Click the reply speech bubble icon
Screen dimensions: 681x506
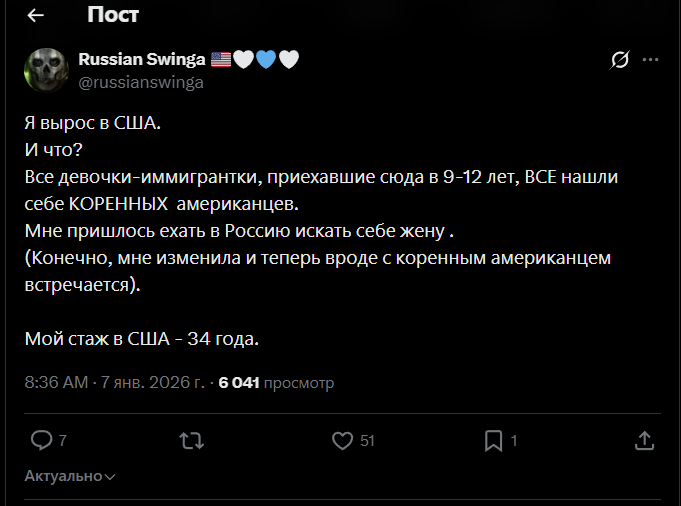42,440
